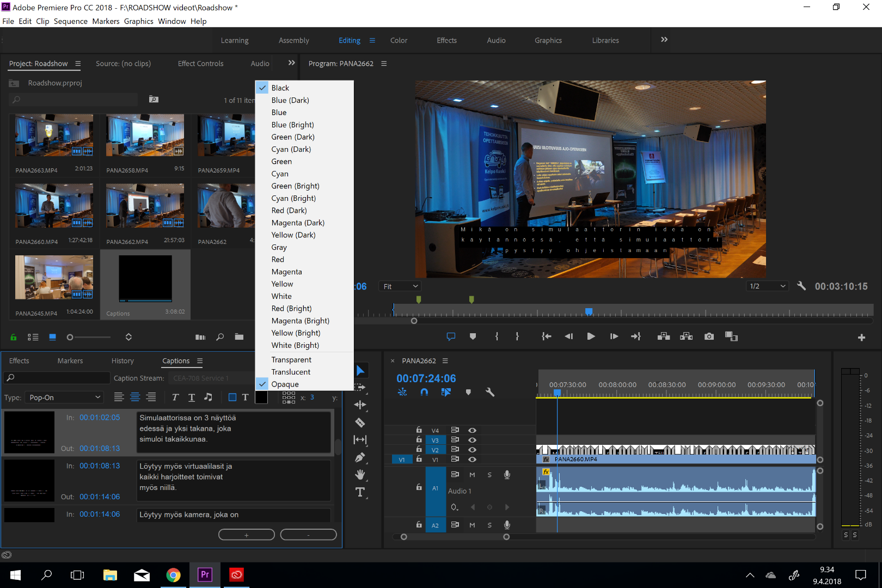Expand source panel tab overflow chevrons

pyautogui.click(x=291, y=63)
